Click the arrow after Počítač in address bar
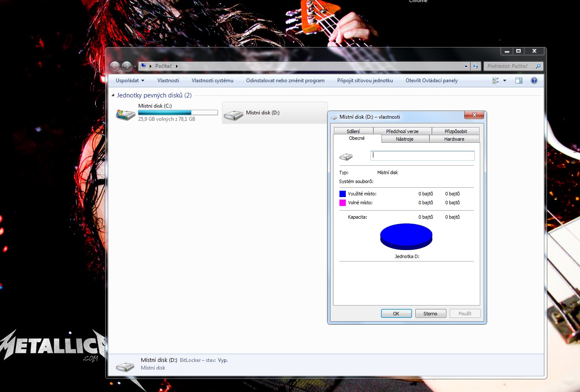The height and width of the screenshot is (392, 580). 177,66
